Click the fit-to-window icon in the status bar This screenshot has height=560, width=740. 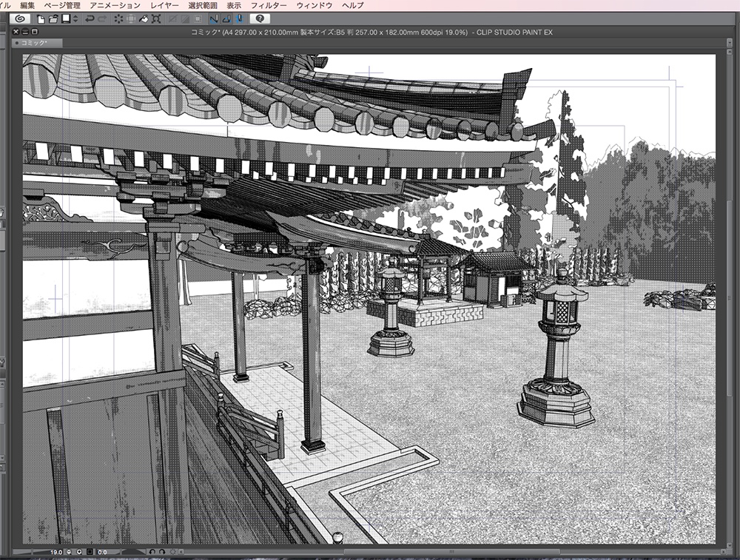(x=89, y=552)
